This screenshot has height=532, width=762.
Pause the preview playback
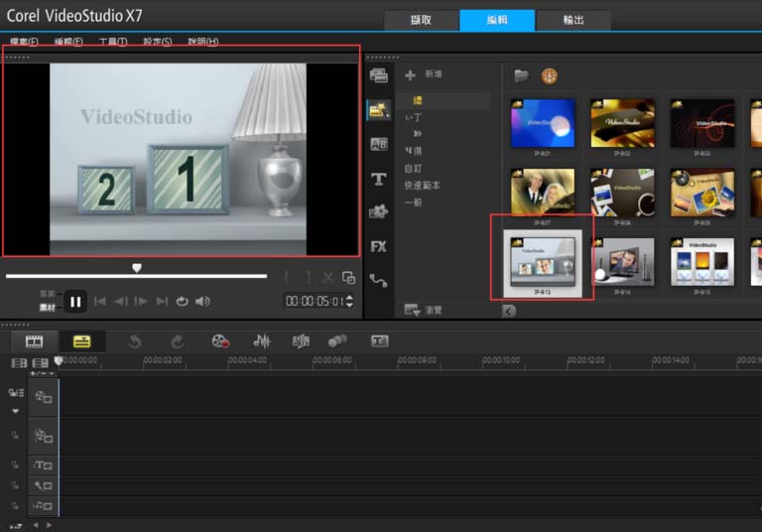75,302
